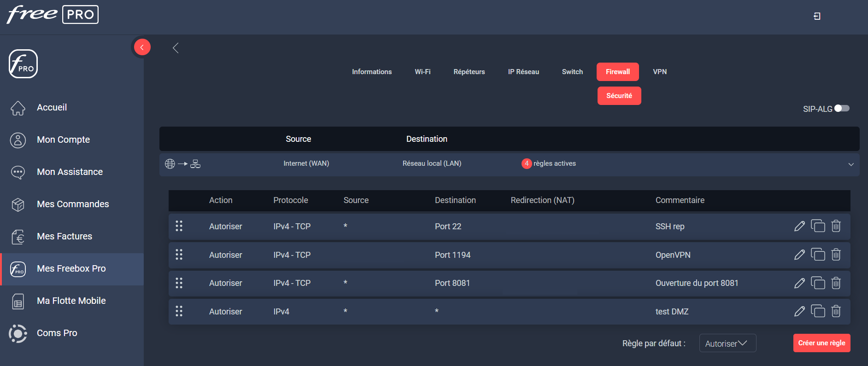
Task: Open Ma Flotte Mobile in sidebar
Action: coord(71,301)
